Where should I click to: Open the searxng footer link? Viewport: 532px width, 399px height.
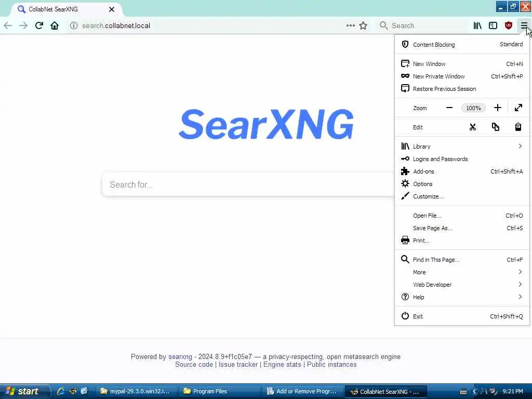(180, 356)
